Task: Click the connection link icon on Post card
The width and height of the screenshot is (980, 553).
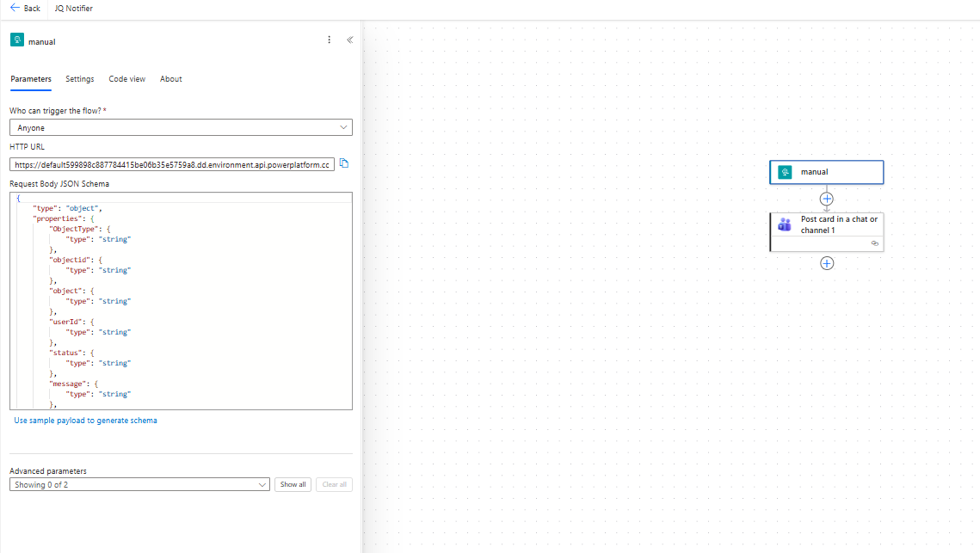Action: [874, 243]
